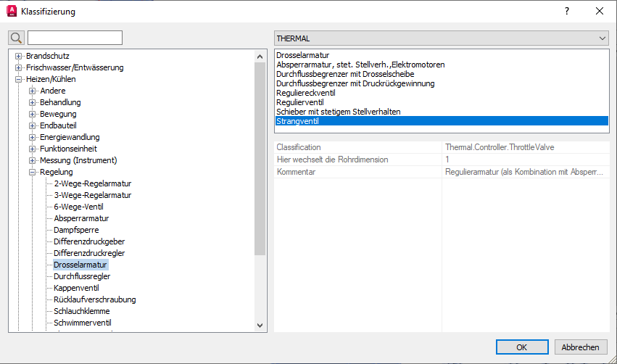Select Schieber mit stetigem Stellverhalten
This screenshot has width=617, height=364.
click(x=339, y=112)
